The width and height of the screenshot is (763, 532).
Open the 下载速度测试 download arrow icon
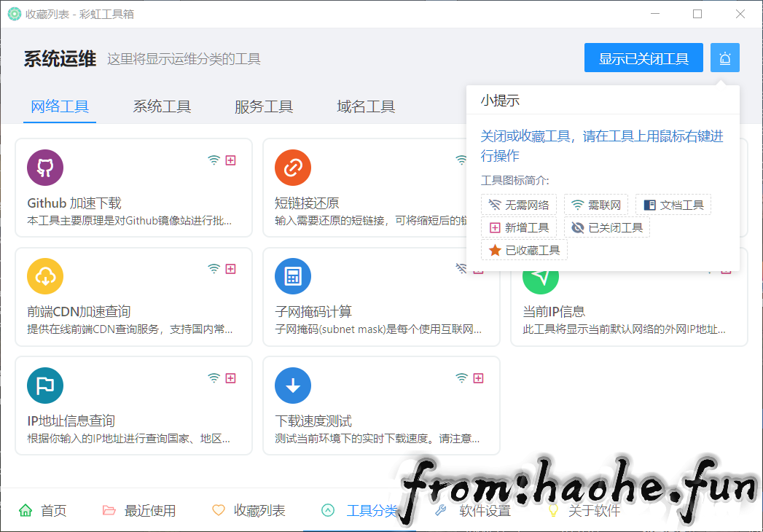click(293, 386)
